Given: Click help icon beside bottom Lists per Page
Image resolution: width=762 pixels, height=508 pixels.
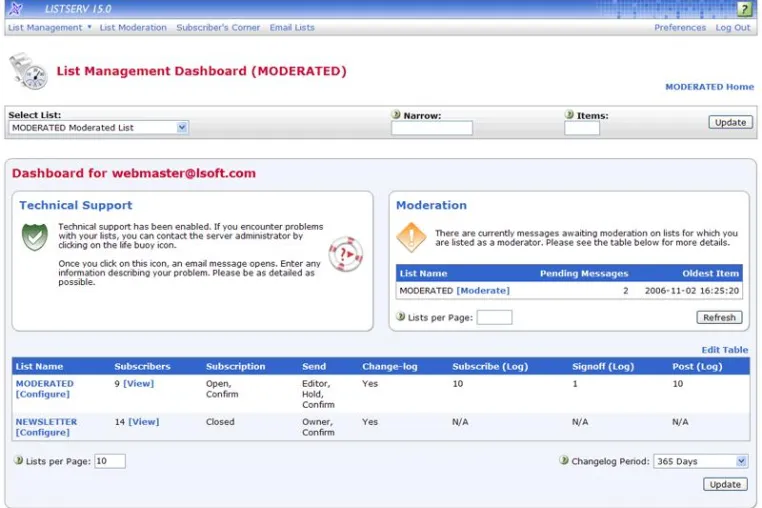Looking at the screenshot, I should (18, 460).
